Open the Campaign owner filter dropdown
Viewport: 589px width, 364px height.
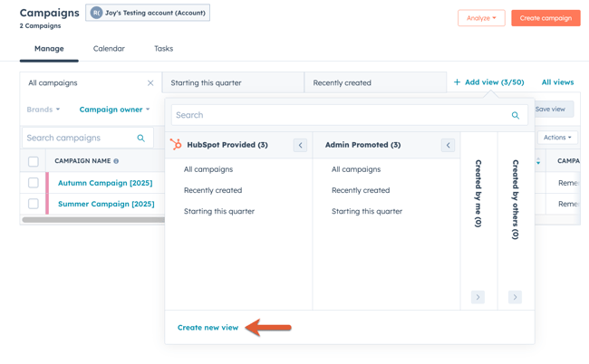pyautogui.click(x=114, y=110)
